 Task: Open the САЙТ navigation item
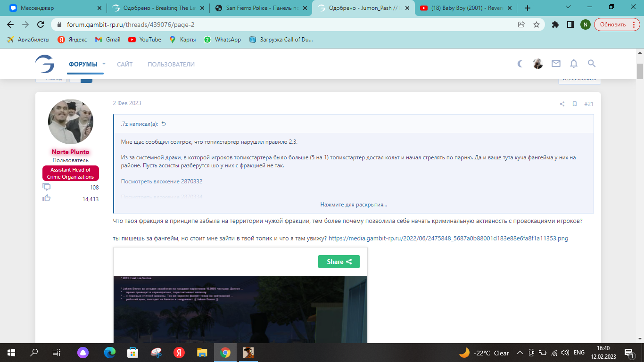click(x=125, y=64)
